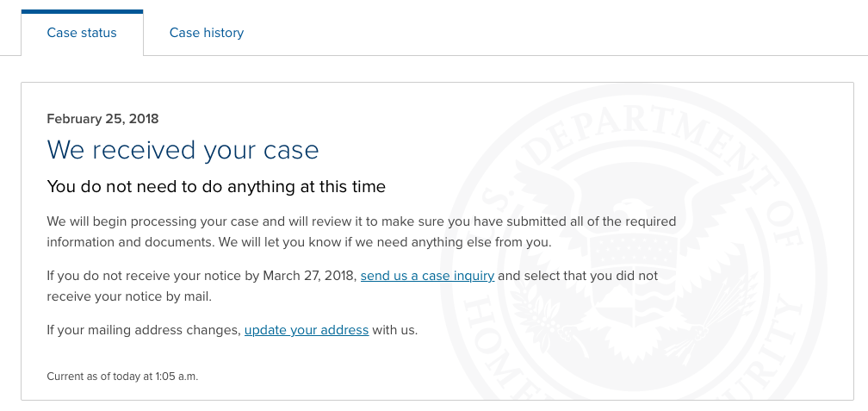The height and width of the screenshot is (411, 868).
Task: Click the Current as of today timestamp
Action: 122,377
